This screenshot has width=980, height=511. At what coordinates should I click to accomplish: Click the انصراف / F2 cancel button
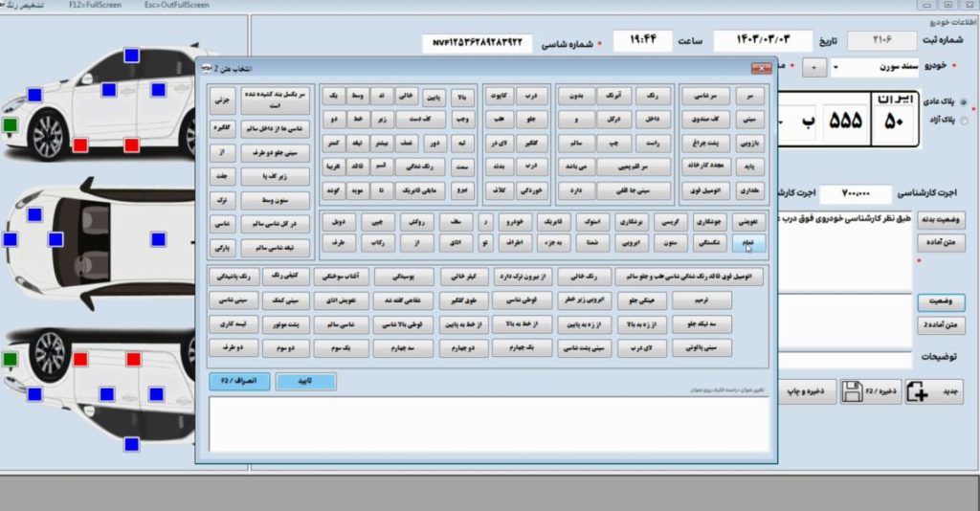coord(238,381)
